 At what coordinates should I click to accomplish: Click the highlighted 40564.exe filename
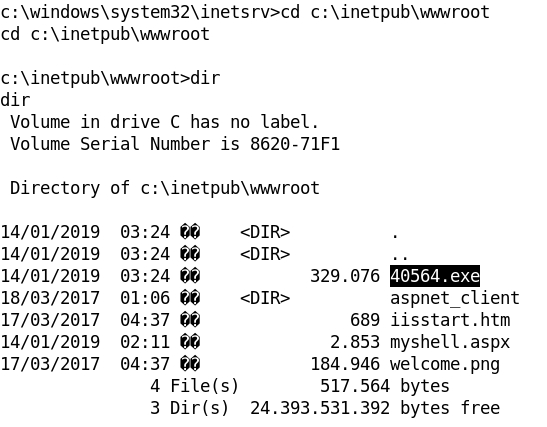tap(435, 276)
